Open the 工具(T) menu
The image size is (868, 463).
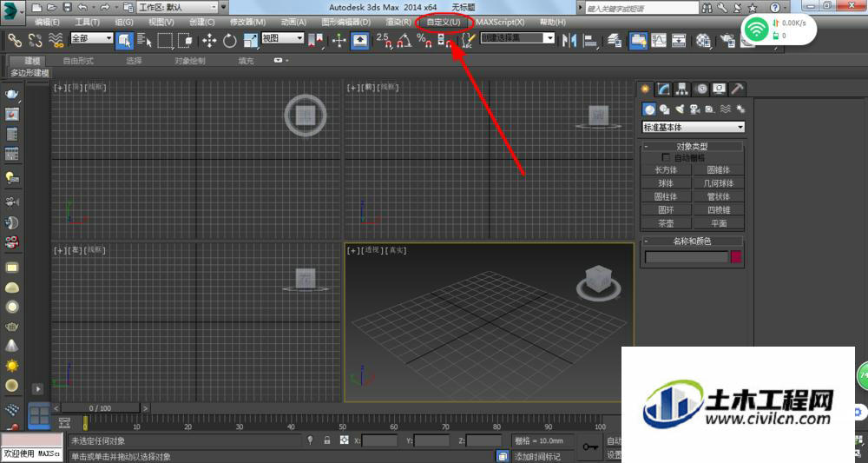pos(88,23)
